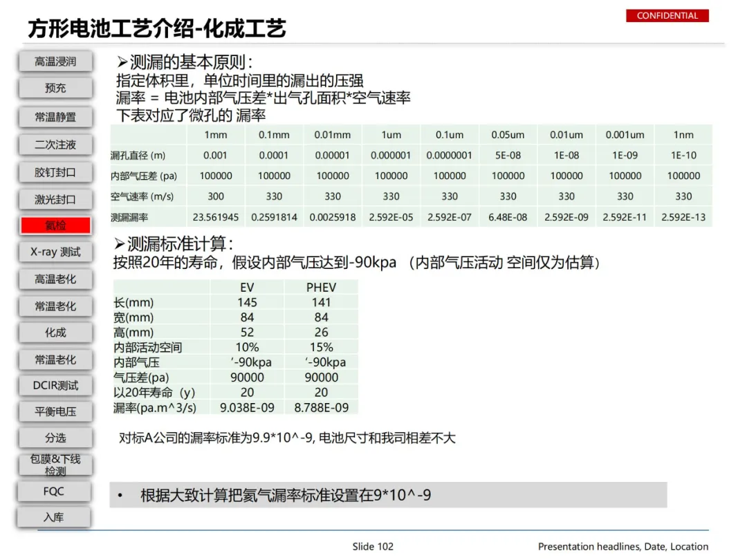Select the cell 2.592E-13
Viewport: 747px width, 560px height.
pos(683,217)
